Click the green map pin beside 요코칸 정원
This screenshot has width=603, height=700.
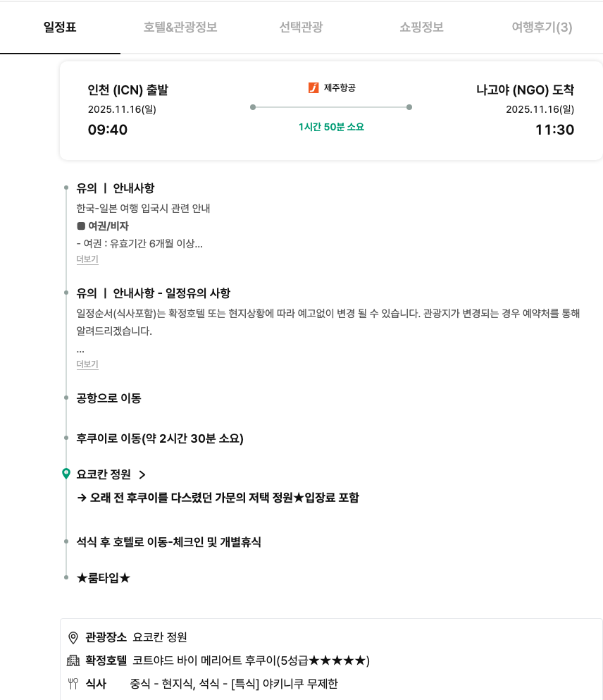(66, 474)
